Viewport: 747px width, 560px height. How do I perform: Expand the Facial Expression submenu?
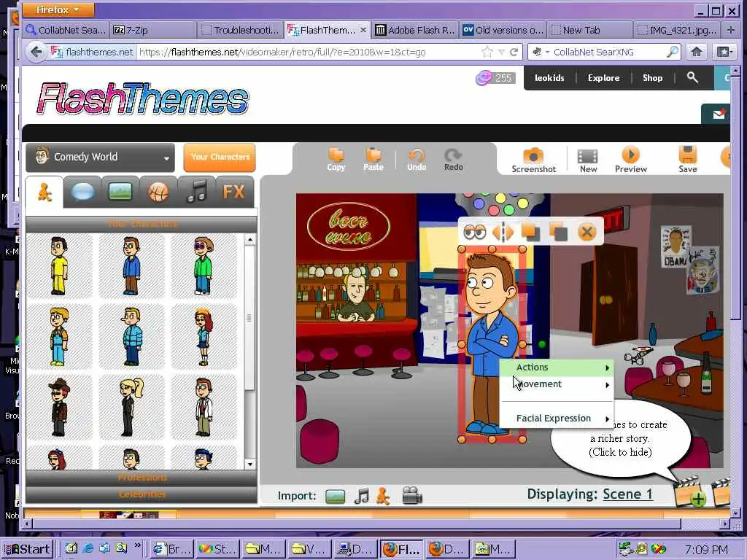point(557,418)
